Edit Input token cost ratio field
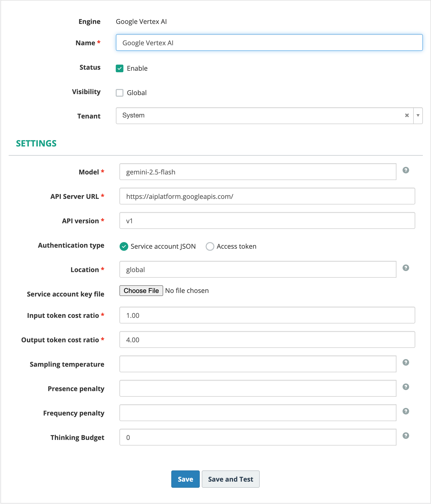This screenshot has height=504, width=431. pos(267,315)
